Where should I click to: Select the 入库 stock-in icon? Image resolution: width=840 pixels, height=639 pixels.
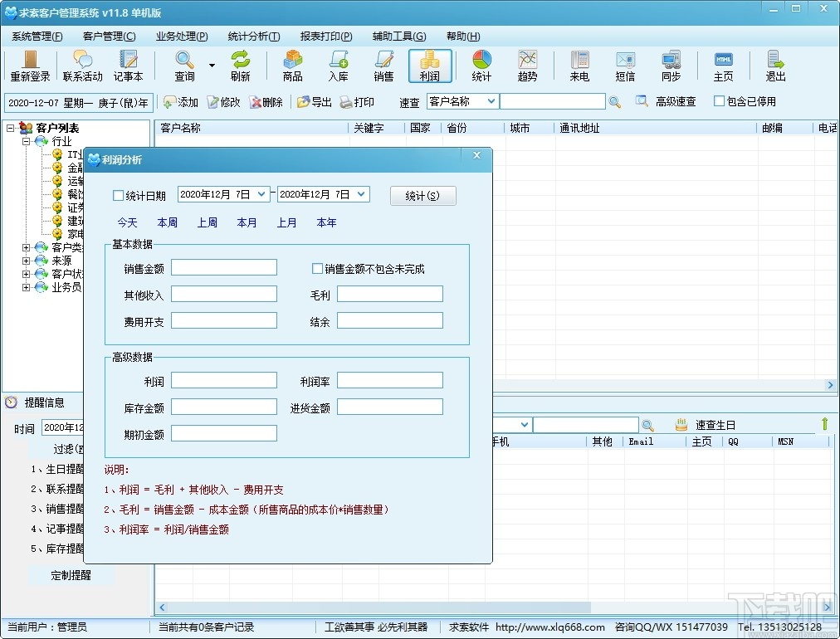pos(339,66)
